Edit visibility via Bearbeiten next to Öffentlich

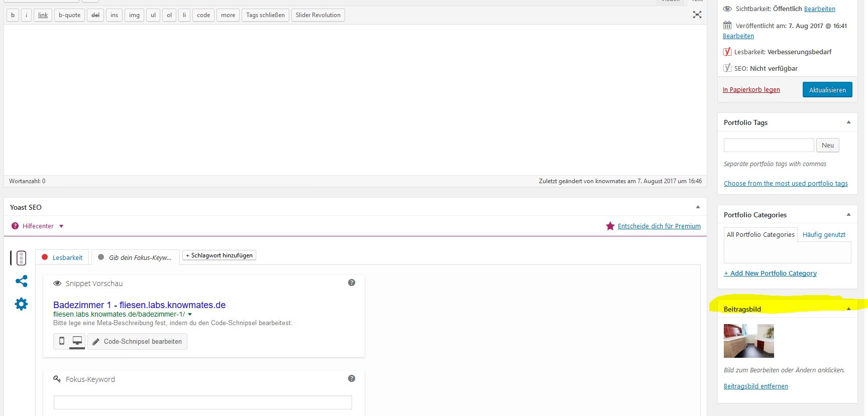819,9
